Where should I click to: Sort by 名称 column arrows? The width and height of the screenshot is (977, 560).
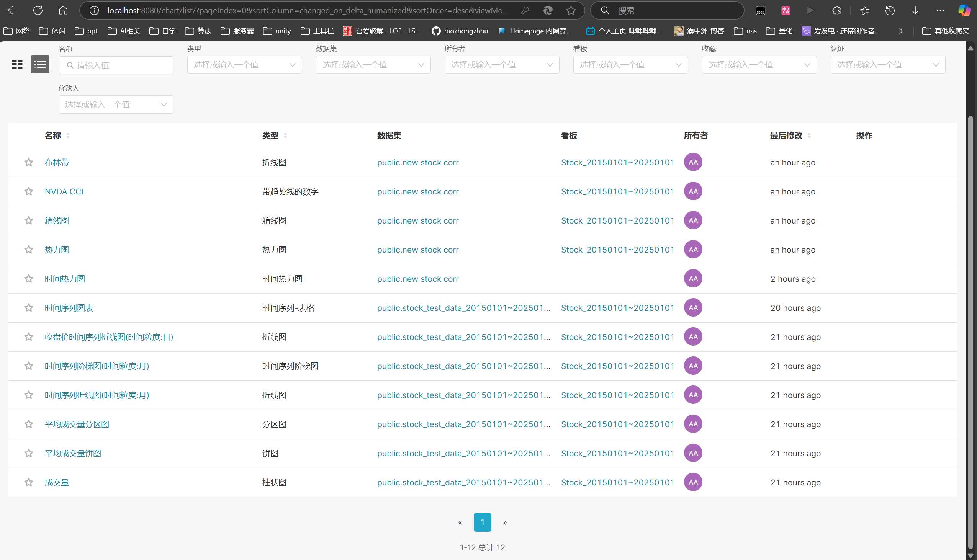[68, 136]
